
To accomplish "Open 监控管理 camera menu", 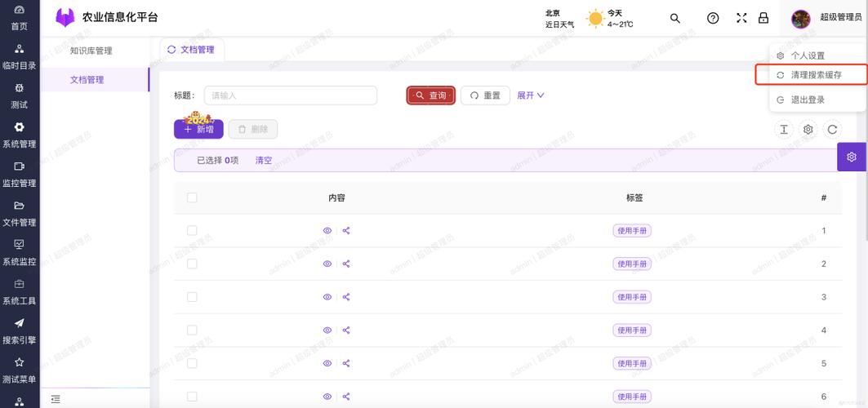I will click(x=20, y=175).
